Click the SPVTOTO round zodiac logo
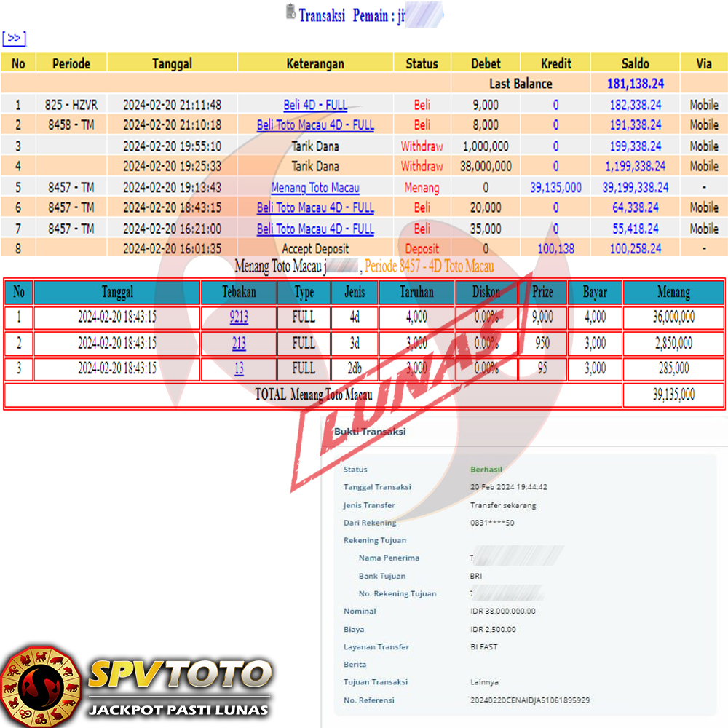Image resolution: width=728 pixels, height=728 pixels. 40,686
